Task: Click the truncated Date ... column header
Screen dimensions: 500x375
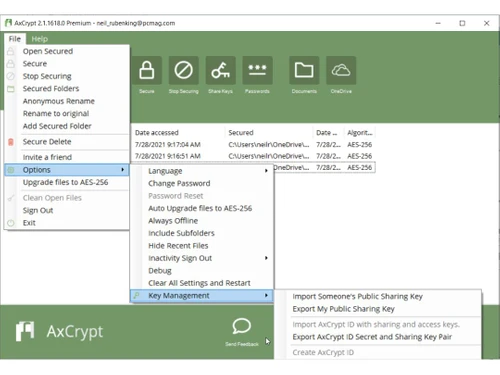Action: (x=329, y=133)
